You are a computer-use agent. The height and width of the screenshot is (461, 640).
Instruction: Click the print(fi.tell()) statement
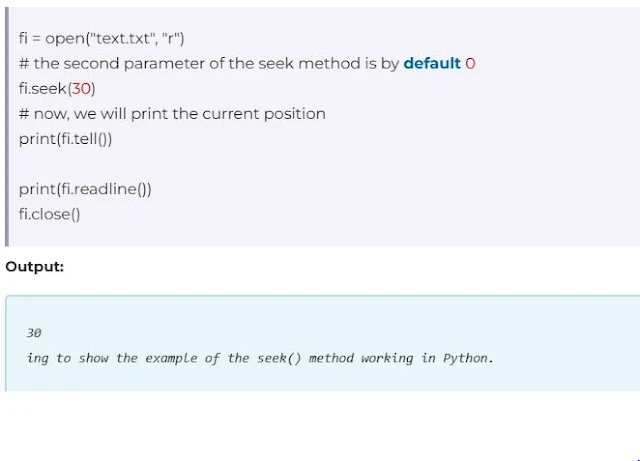coord(65,138)
